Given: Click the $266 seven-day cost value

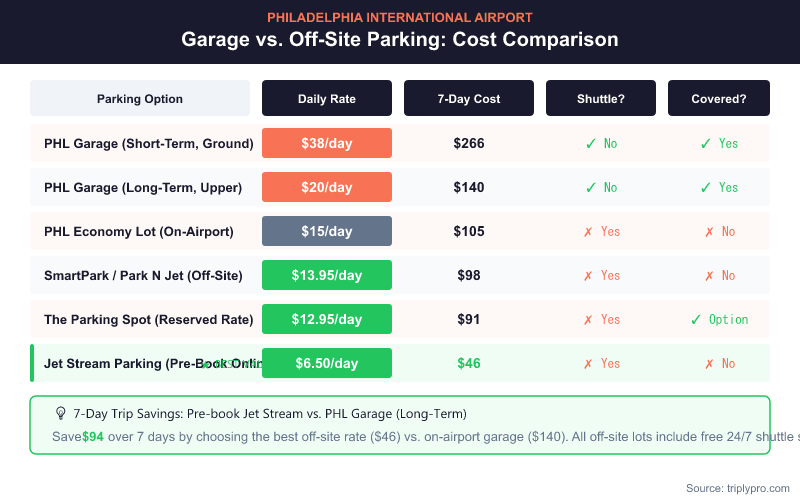Looking at the screenshot, I should click(x=469, y=144).
